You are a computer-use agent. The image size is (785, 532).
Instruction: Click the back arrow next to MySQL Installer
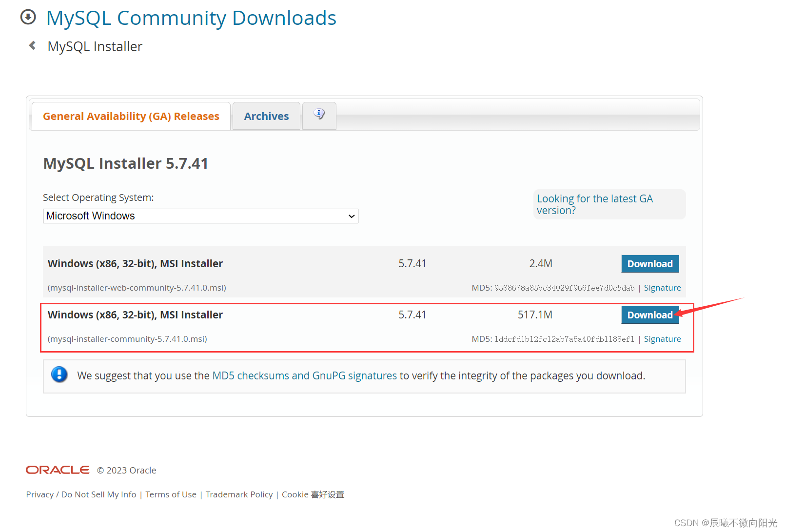pos(33,46)
